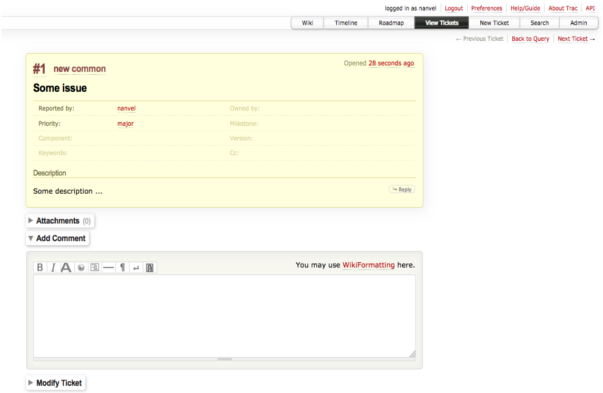Open the Search tab

coord(540,23)
